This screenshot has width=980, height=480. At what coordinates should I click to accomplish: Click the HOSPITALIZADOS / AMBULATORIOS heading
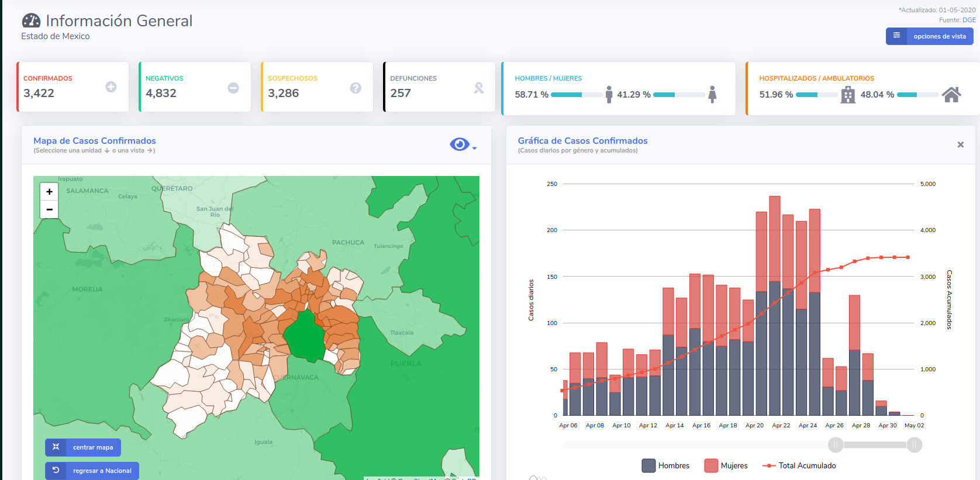pyautogui.click(x=816, y=78)
